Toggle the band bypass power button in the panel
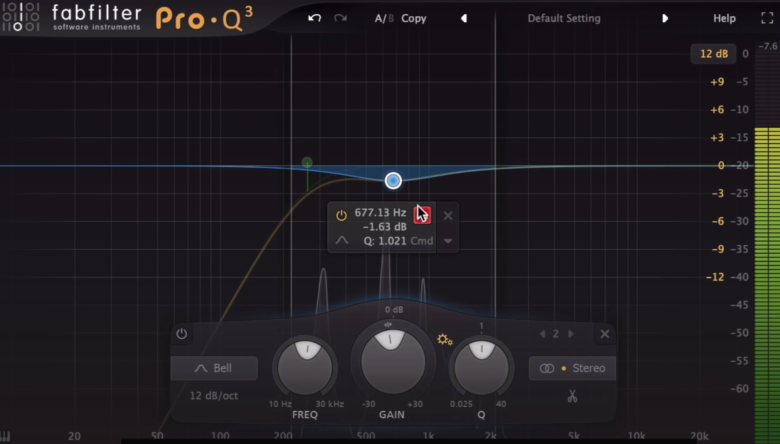Viewport: 780px width, 444px height. point(182,334)
